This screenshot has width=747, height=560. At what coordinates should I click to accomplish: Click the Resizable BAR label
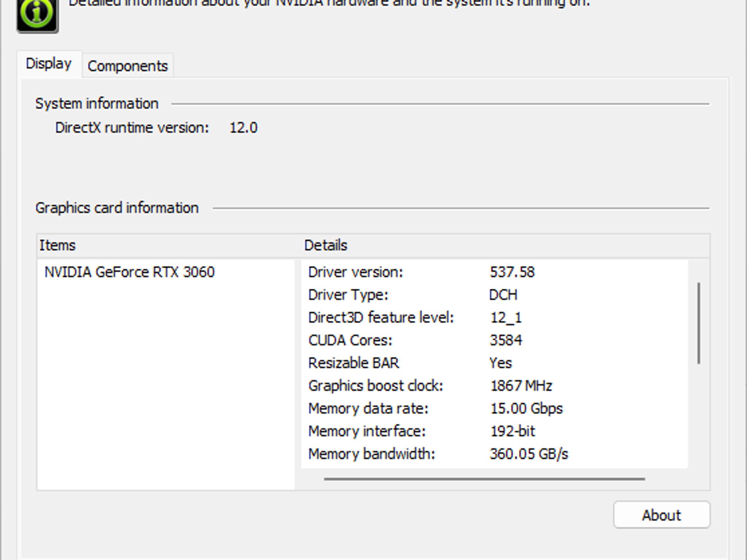pos(354,363)
